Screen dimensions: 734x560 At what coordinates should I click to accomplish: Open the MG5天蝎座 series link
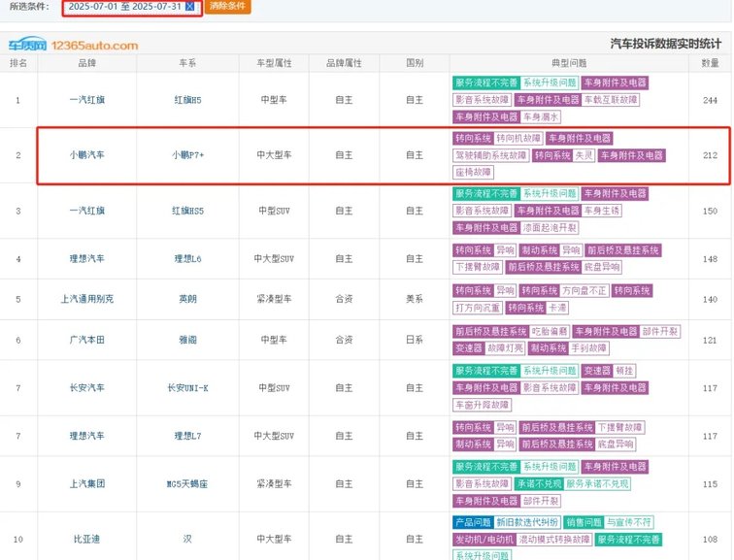[187, 484]
